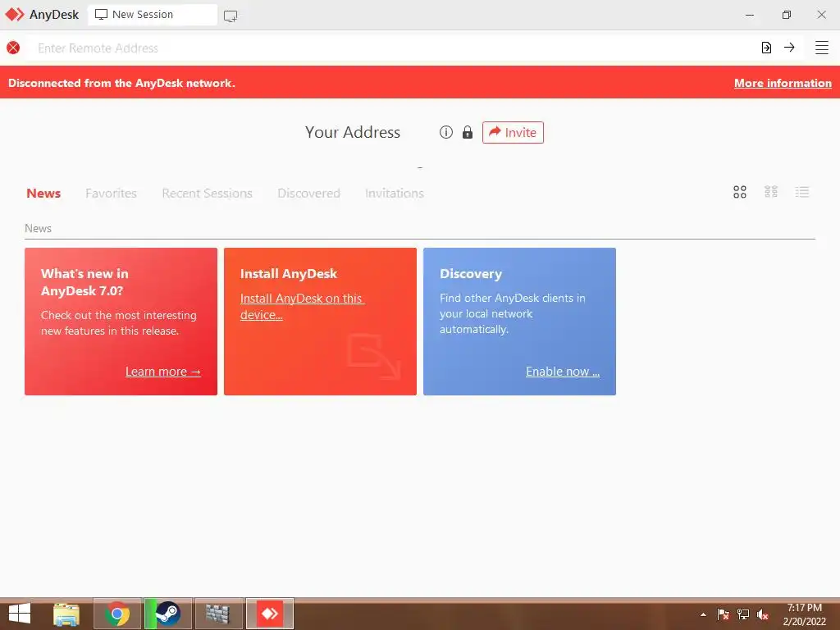The height and width of the screenshot is (630, 840).
Task: Click the Action Center flag tray icon
Action: tap(723, 614)
